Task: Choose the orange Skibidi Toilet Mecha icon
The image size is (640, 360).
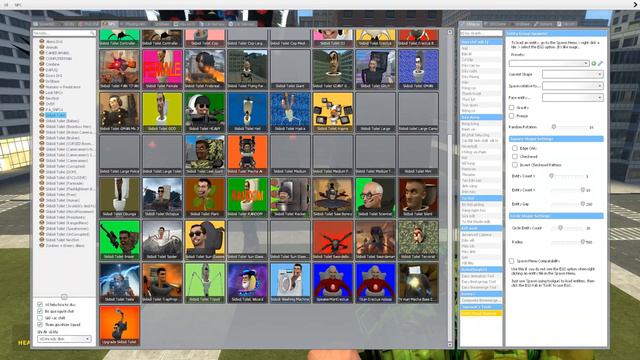Action: coord(247,155)
